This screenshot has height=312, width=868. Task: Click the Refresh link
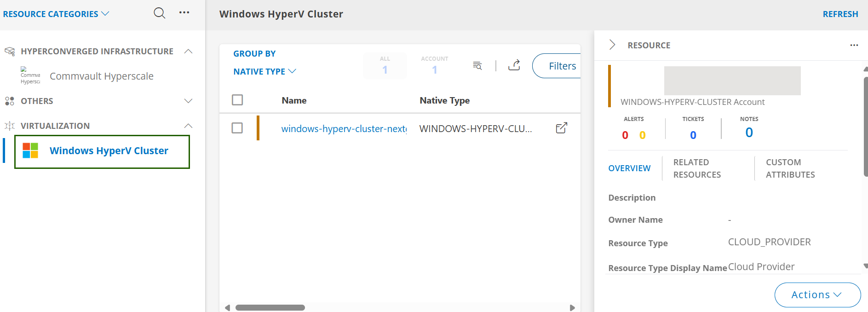point(840,14)
